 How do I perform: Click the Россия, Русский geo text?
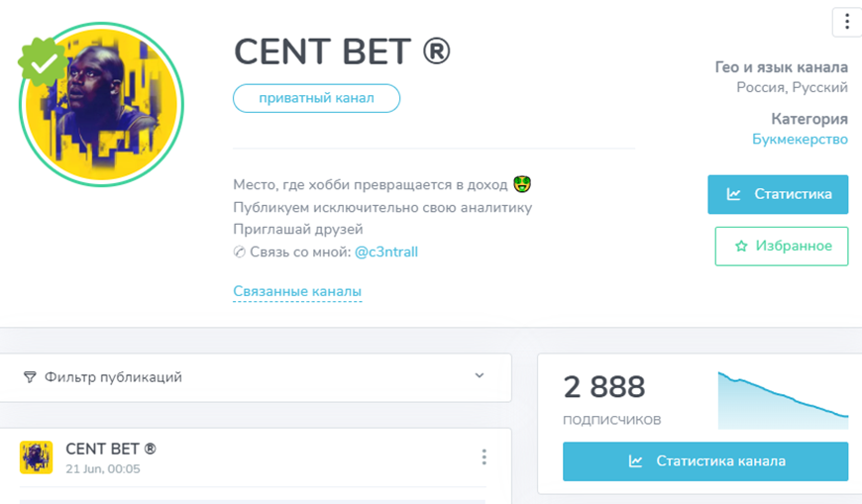point(792,88)
